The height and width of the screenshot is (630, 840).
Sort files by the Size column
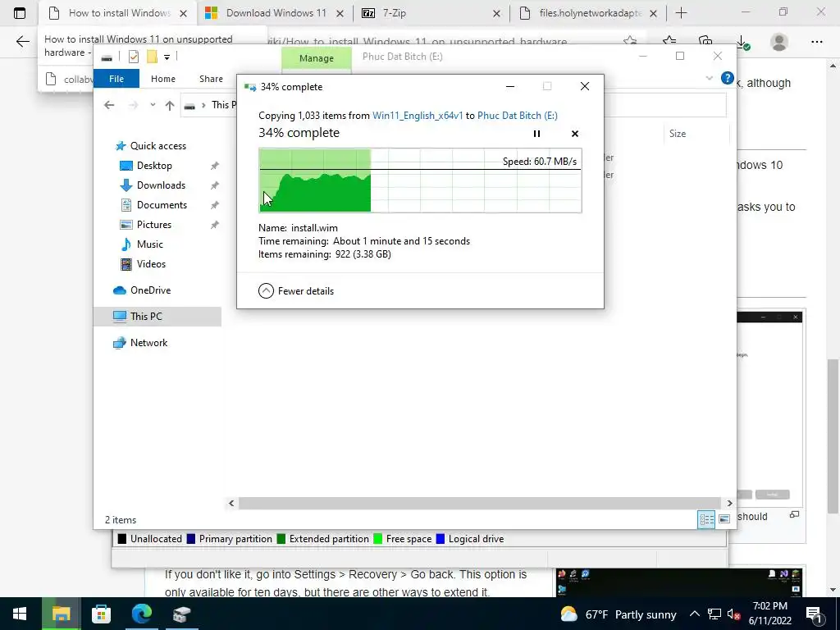tap(696, 134)
